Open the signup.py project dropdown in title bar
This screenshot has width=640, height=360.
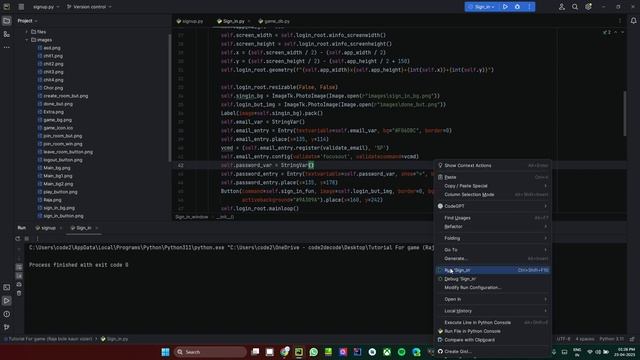coord(46,7)
